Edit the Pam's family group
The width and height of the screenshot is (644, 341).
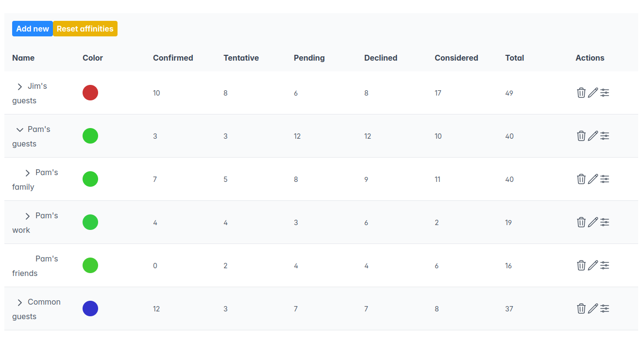pyautogui.click(x=593, y=179)
